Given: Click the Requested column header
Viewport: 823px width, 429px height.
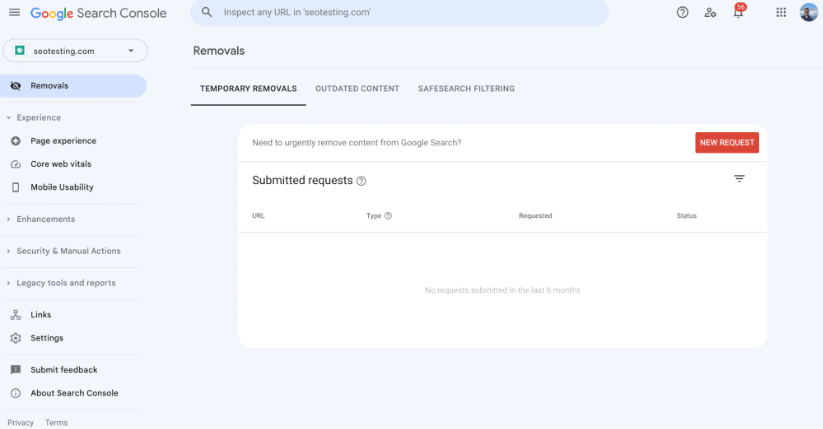Looking at the screenshot, I should (x=535, y=216).
